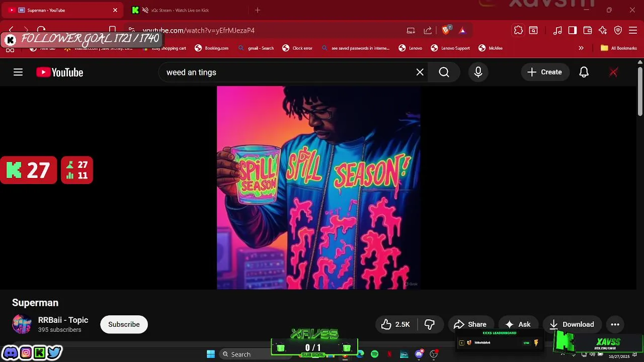Click the picture-in-picture icon in address bar
This screenshot has height=362, width=644.
click(x=411, y=30)
